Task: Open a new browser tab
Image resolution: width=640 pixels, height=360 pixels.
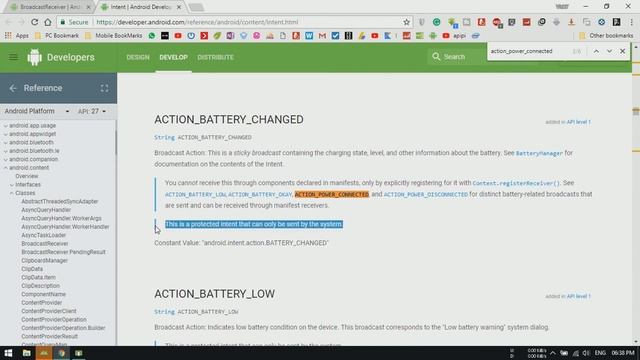Action: [x=196, y=7]
